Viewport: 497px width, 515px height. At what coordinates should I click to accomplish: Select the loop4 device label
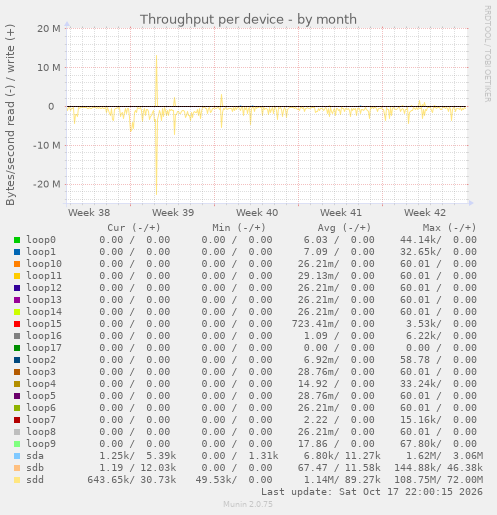click(x=41, y=384)
